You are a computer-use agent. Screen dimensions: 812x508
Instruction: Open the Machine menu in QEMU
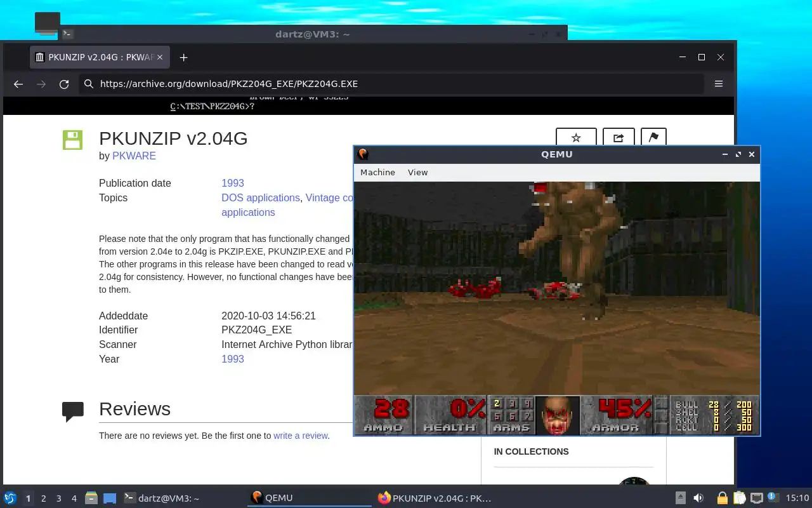pyautogui.click(x=377, y=172)
